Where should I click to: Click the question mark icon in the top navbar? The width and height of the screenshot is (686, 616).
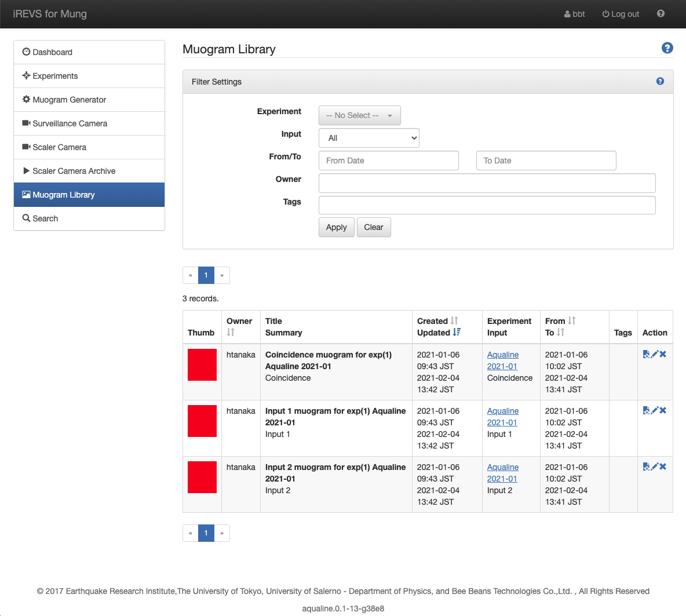(x=661, y=14)
